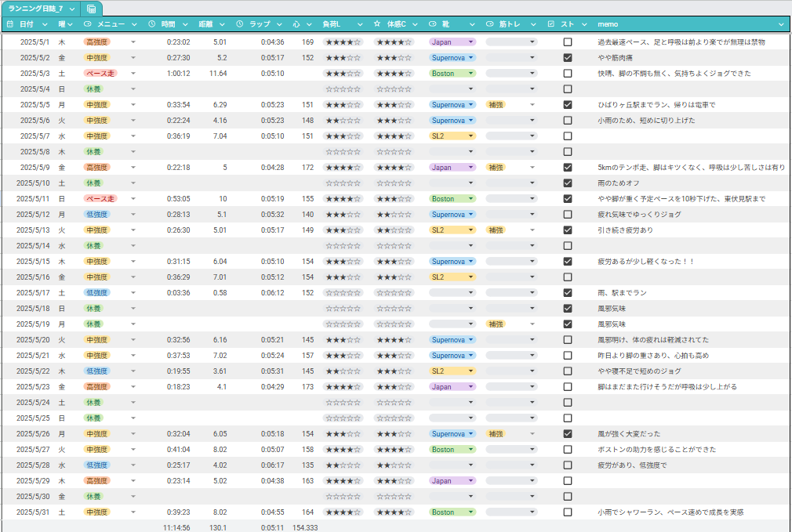Open the 靴 column dropdown arrow
Viewport: 792px width, 532px height.
tap(472, 24)
